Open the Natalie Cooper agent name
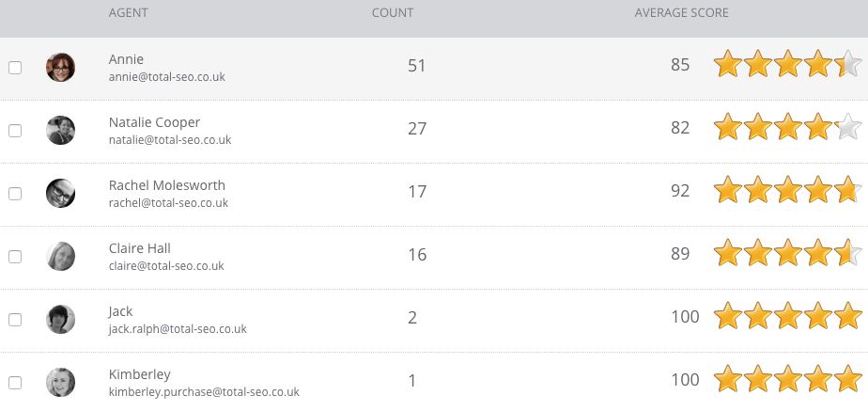This screenshot has height=411, width=868. pyautogui.click(x=154, y=122)
